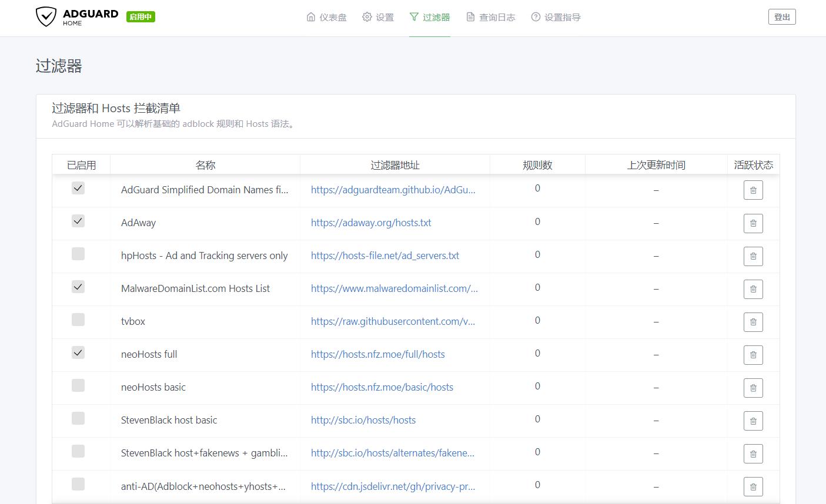Viewport: 826px width, 504px height.
Task: Open the 查询日志 log icon
Action: coord(471,17)
